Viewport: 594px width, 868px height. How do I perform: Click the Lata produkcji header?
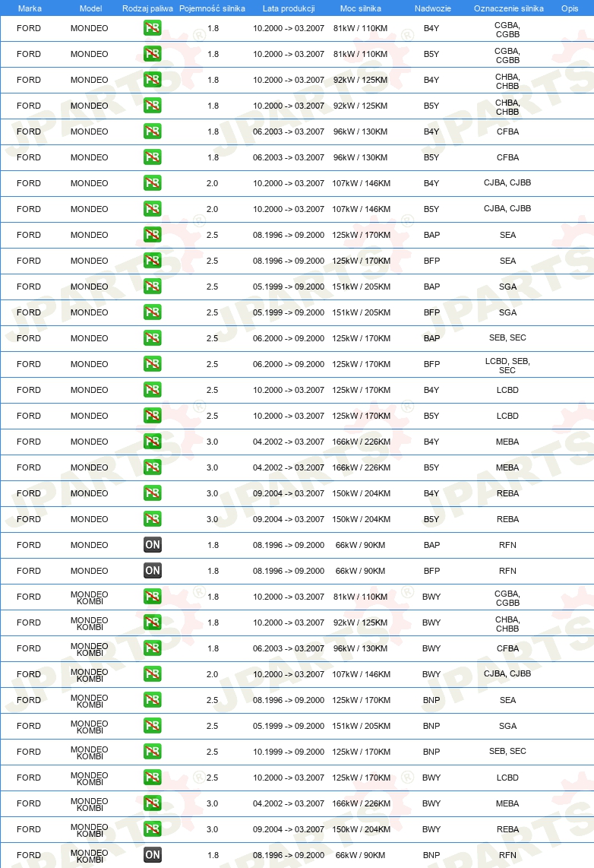(289, 8)
